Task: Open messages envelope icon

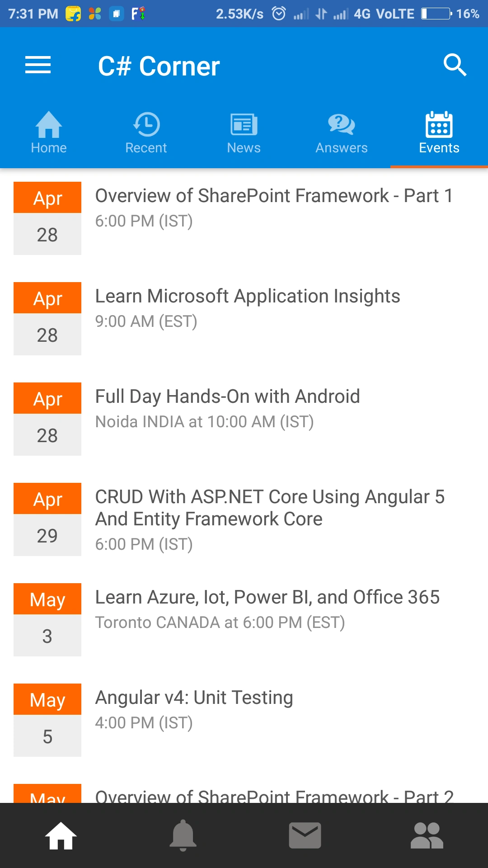Action: [305, 835]
